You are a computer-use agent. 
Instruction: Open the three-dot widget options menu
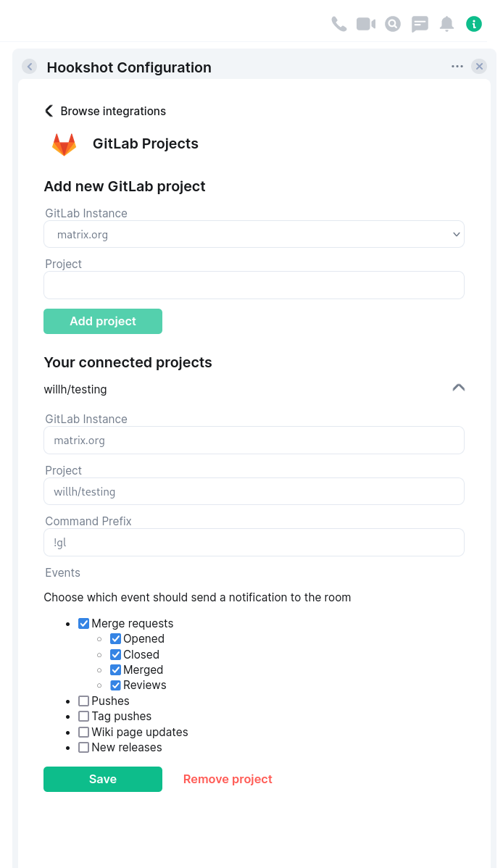point(457,67)
